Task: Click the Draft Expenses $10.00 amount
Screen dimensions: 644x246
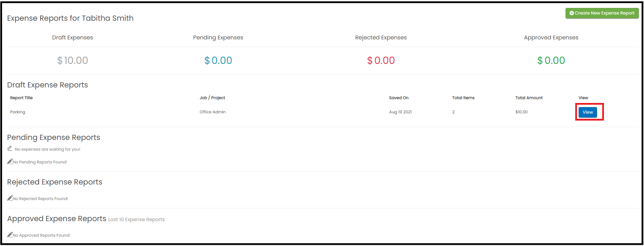Action: [x=73, y=60]
